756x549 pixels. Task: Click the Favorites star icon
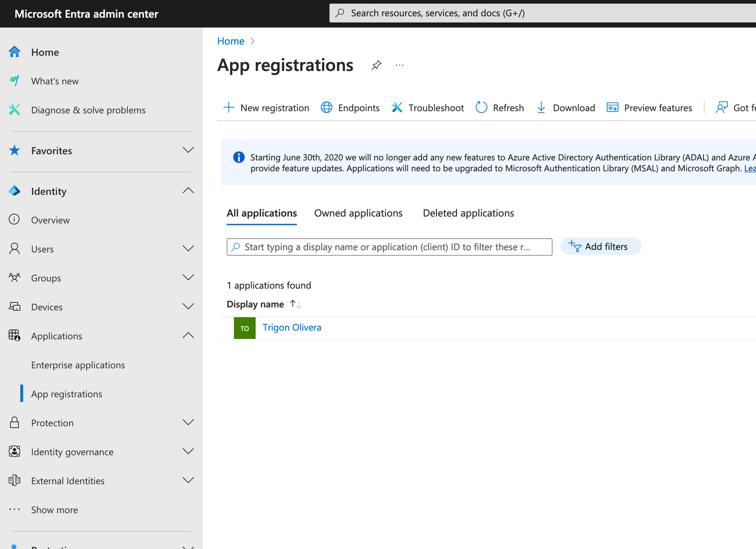pyautogui.click(x=14, y=150)
